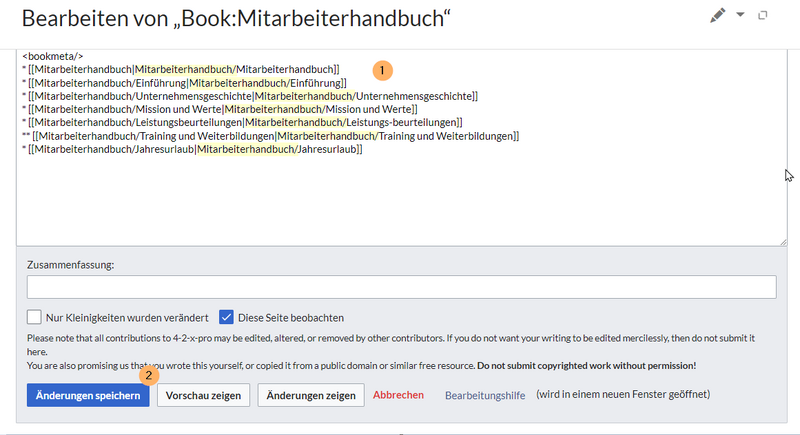
Task: Click the 'Mission und Werte' wikitext line
Action: pyautogui.click(x=220, y=109)
